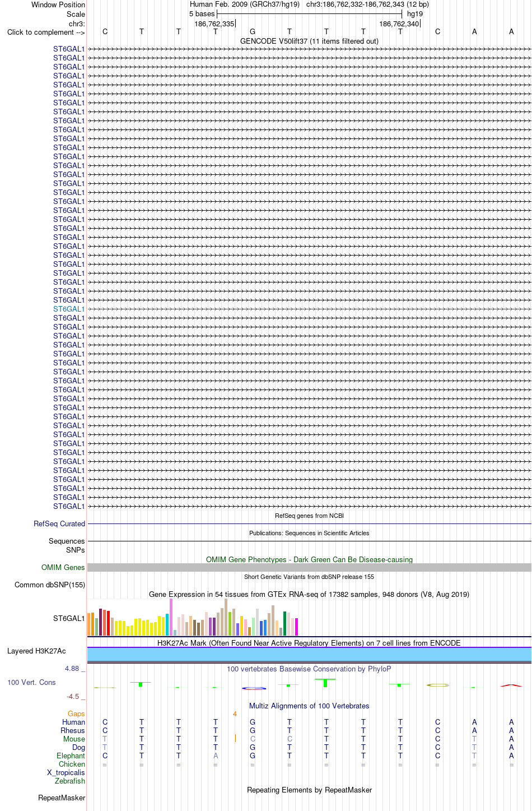Viewport: 532px width, 811px height.
Task: Open Repeating Elements by RepeatMasker title
Action: [309, 790]
